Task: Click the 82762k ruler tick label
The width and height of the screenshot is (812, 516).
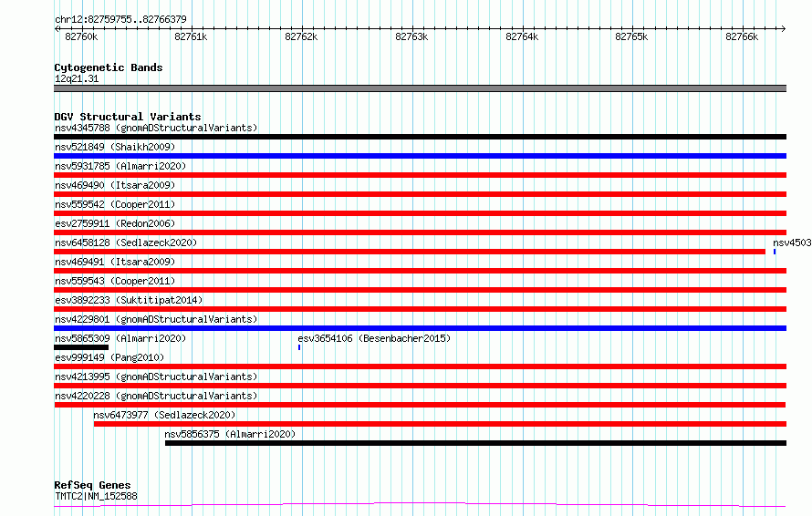Action: 301,36
